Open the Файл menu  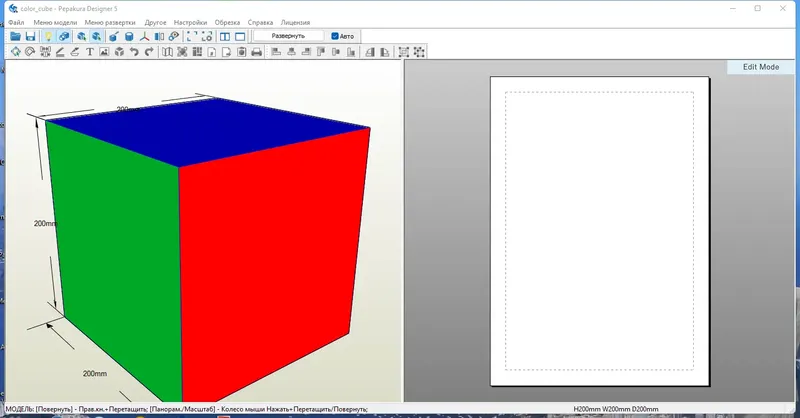tap(16, 22)
